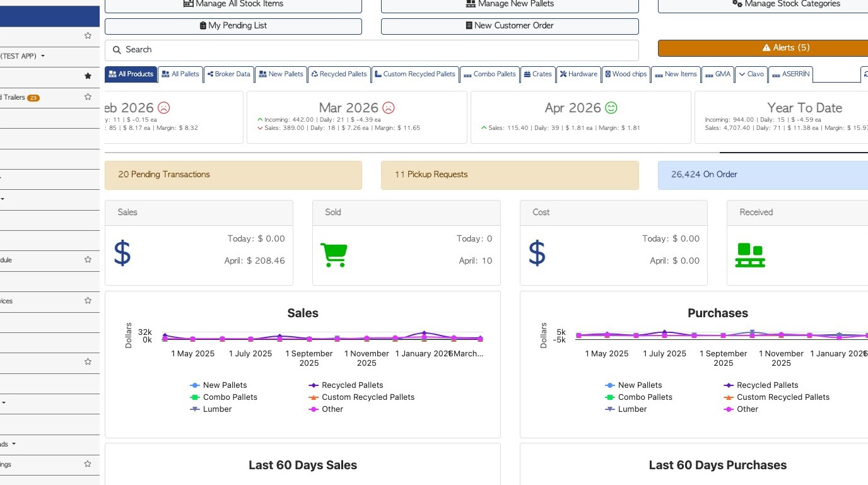Click the happy face icon beside Apr 2026
868x485 pixels.
point(611,108)
